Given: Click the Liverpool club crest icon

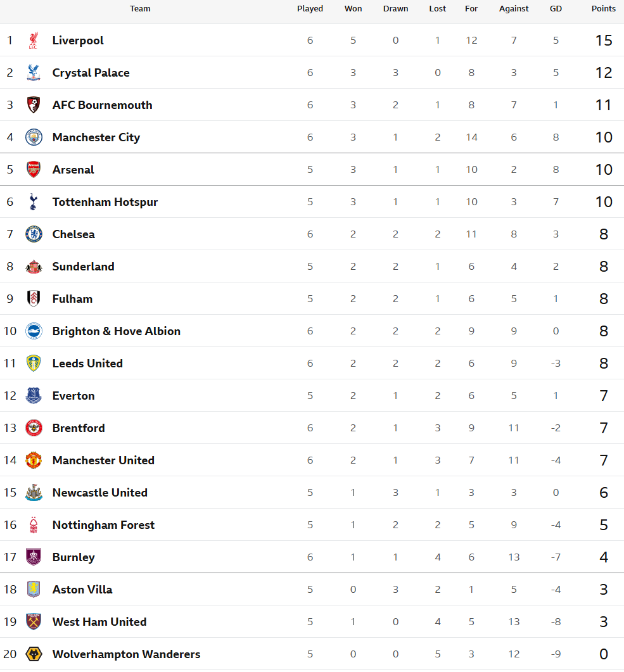Looking at the screenshot, I should tap(34, 41).
